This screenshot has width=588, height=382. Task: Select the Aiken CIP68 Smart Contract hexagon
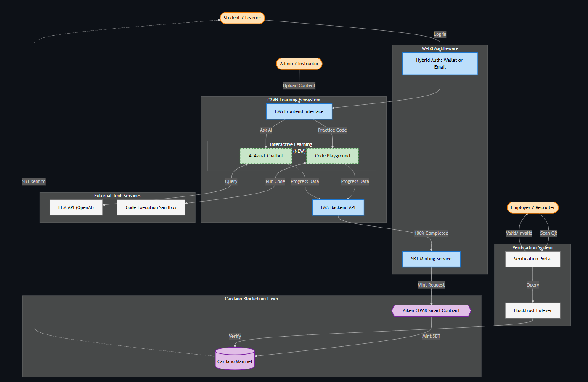point(431,311)
